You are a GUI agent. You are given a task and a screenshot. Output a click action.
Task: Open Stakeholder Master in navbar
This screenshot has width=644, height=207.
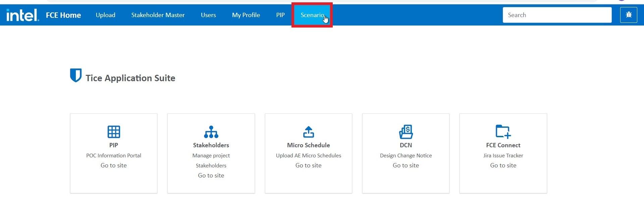[158, 15]
